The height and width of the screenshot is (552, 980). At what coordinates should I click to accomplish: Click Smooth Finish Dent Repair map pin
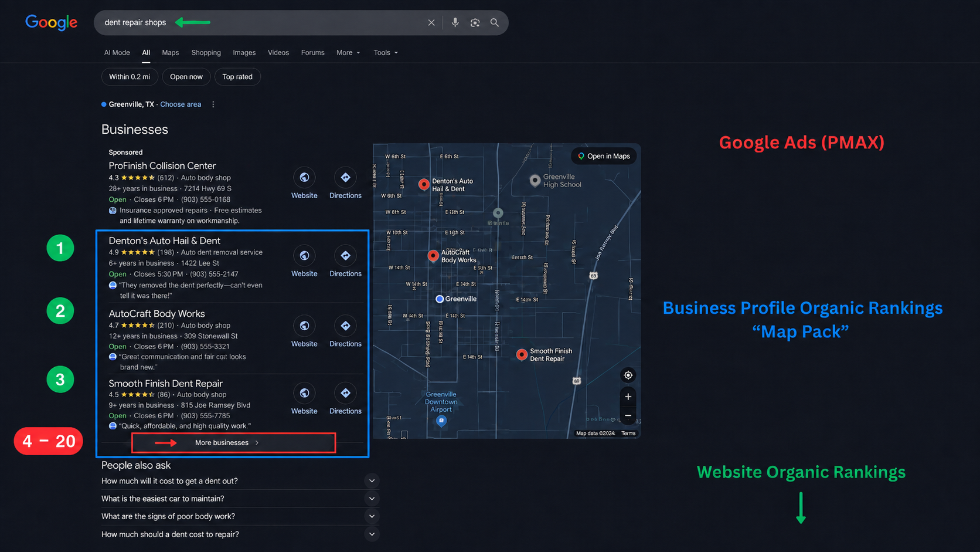[522, 354]
